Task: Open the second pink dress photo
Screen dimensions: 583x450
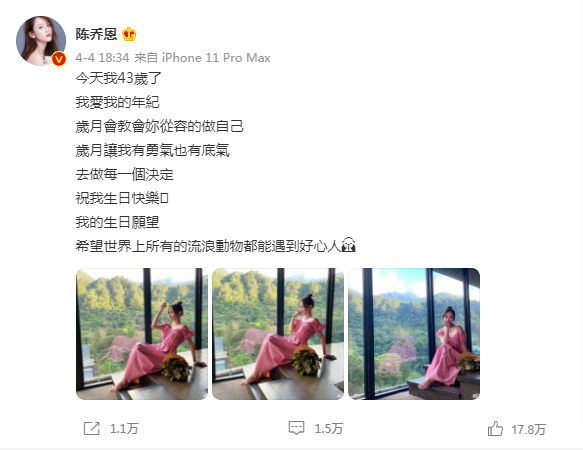Action: [x=278, y=334]
